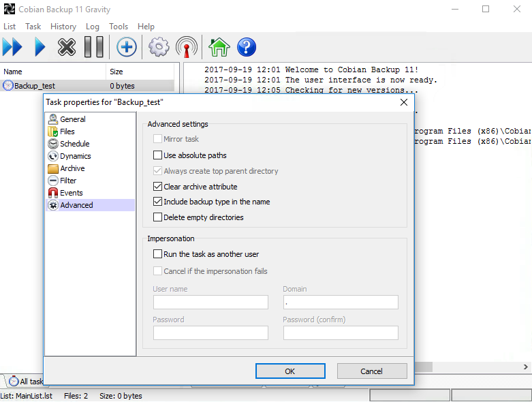
Task: Maximize the Cobian Backup window
Action: coord(486,9)
